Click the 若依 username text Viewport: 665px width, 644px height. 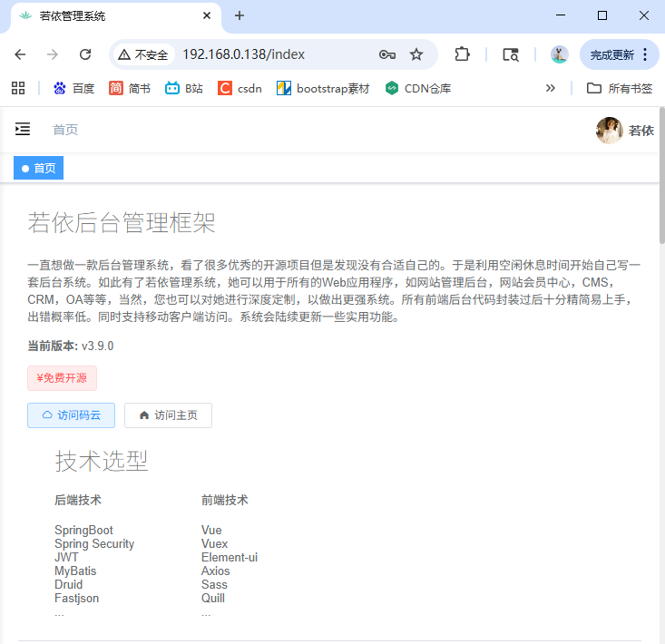[x=641, y=131]
